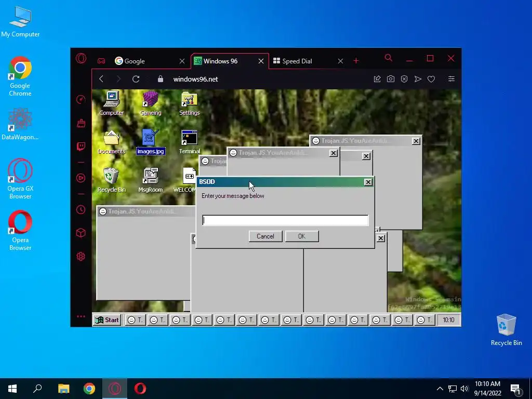Open the Player icon in the sidebar
The image size is (532, 399).
tap(81, 178)
